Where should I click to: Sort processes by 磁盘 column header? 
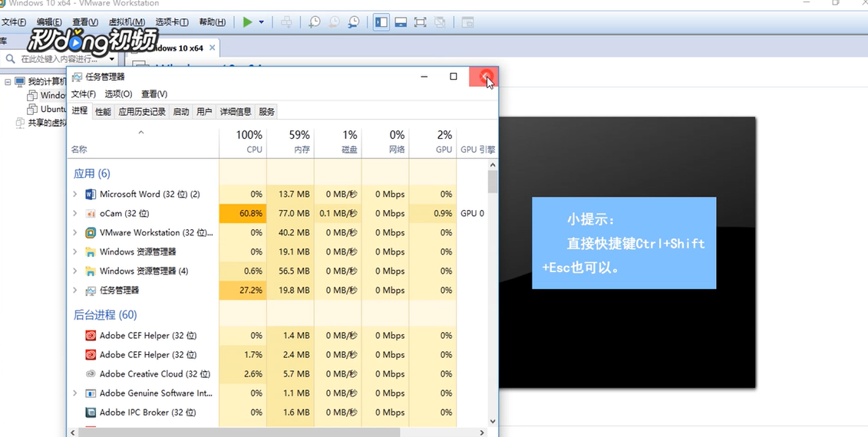click(x=338, y=142)
